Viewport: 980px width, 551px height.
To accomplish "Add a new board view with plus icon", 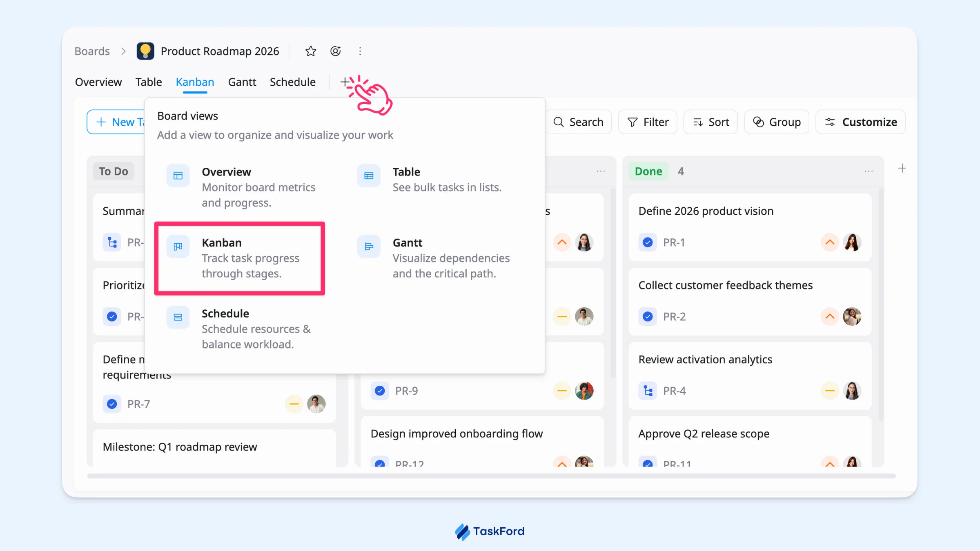I will coord(345,82).
